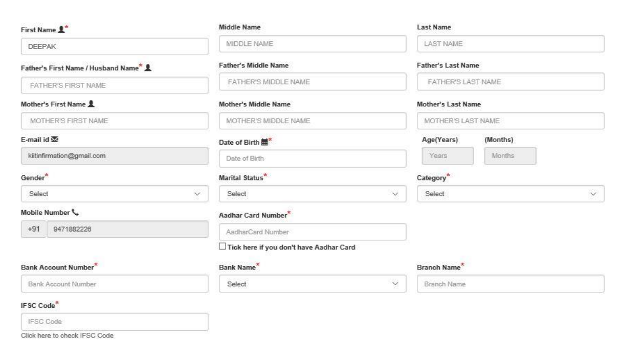
Task: Expand the Marital Status dropdown
Action: click(x=312, y=194)
